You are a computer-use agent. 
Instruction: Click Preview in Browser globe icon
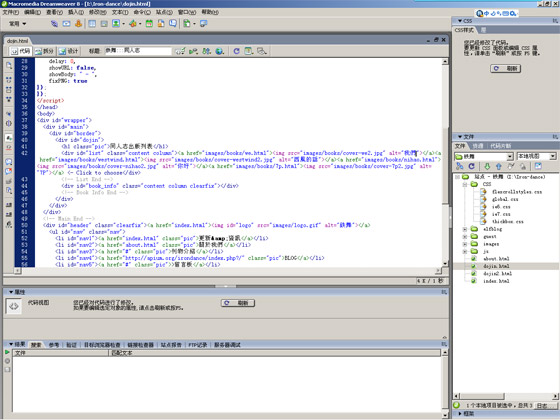[x=220, y=51]
